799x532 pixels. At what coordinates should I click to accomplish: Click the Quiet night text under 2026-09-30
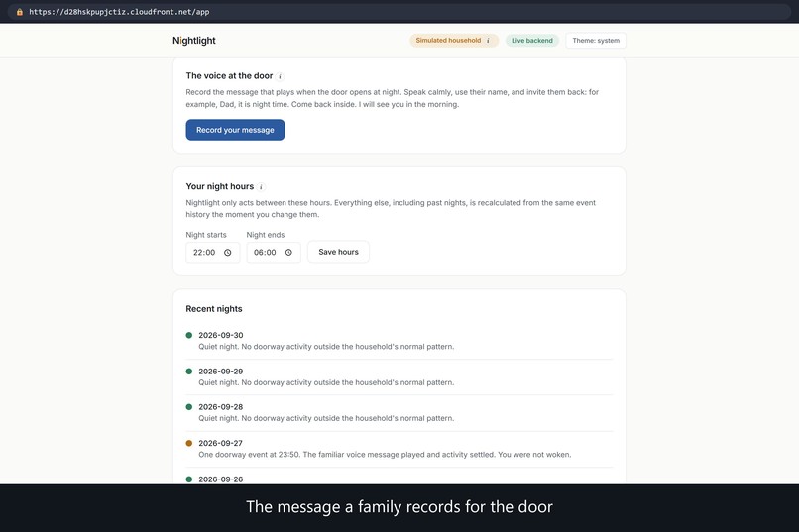point(326,347)
